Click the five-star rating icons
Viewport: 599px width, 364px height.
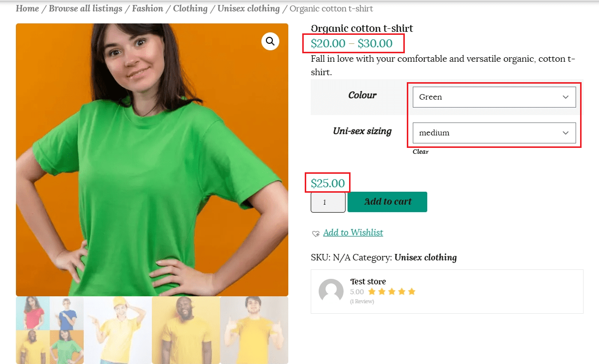coord(391,292)
